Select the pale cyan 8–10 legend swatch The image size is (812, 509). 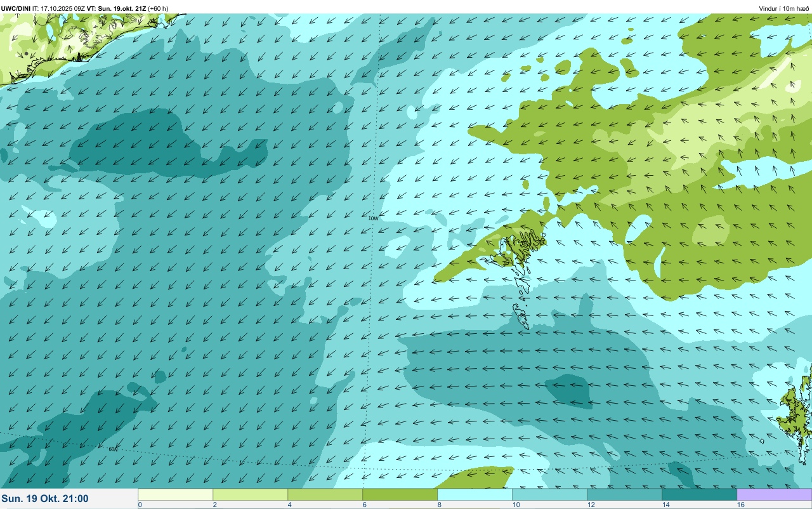coord(475,494)
